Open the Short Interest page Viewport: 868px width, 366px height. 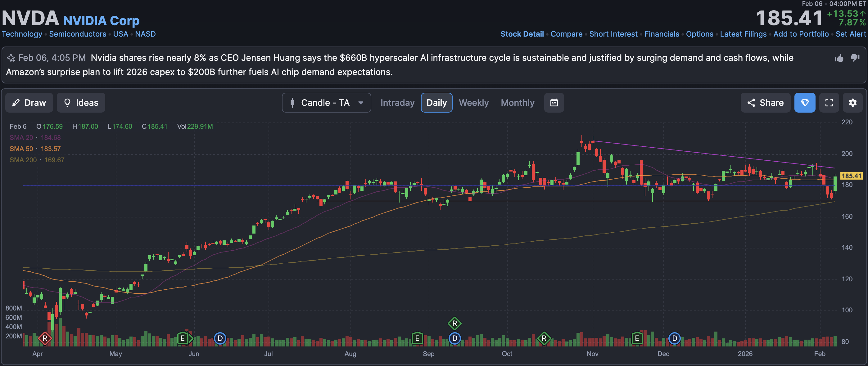[613, 34]
